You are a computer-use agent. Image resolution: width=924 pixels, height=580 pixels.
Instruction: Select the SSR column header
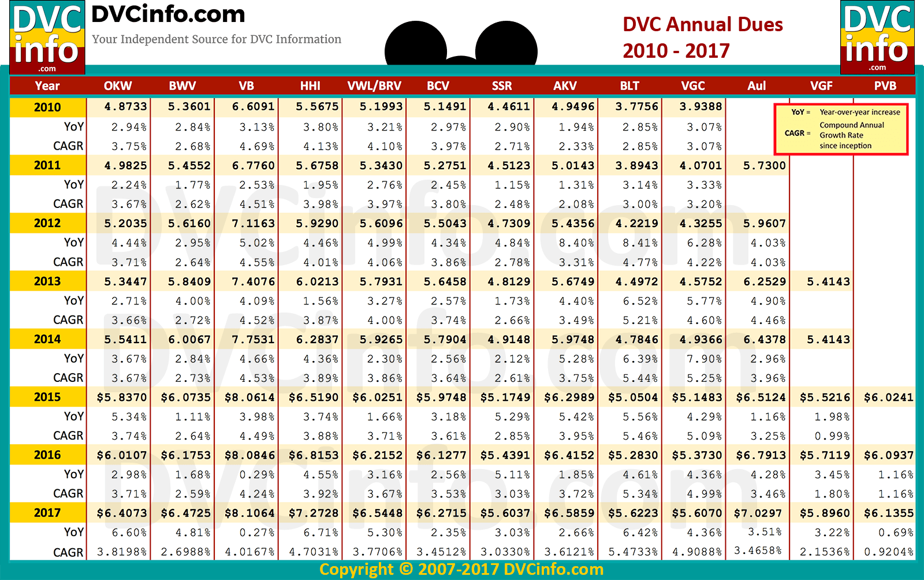tap(502, 86)
